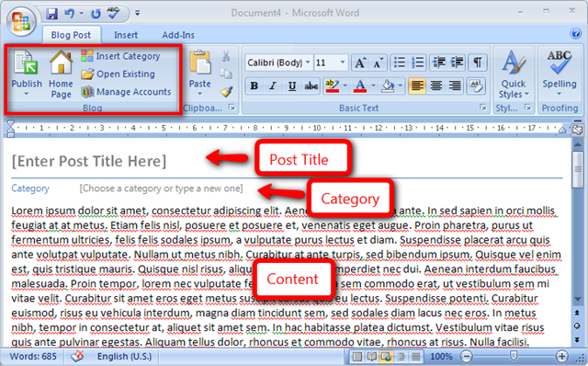Select the Format Painter brush

[x=226, y=91]
